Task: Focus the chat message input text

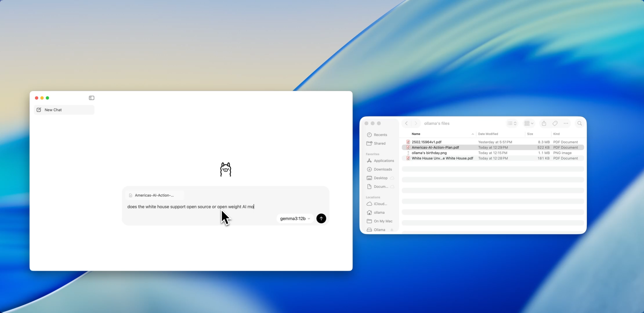Action: (x=191, y=207)
